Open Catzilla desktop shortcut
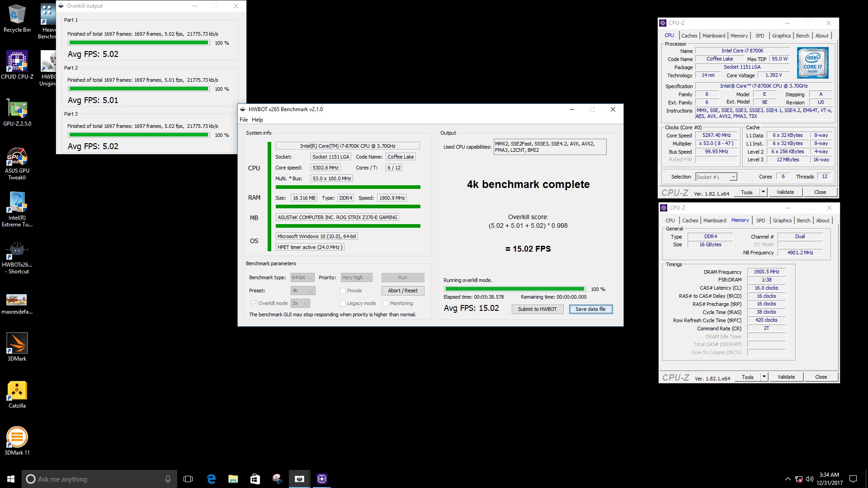This screenshot has width=868, height=488. pos(17,394)
